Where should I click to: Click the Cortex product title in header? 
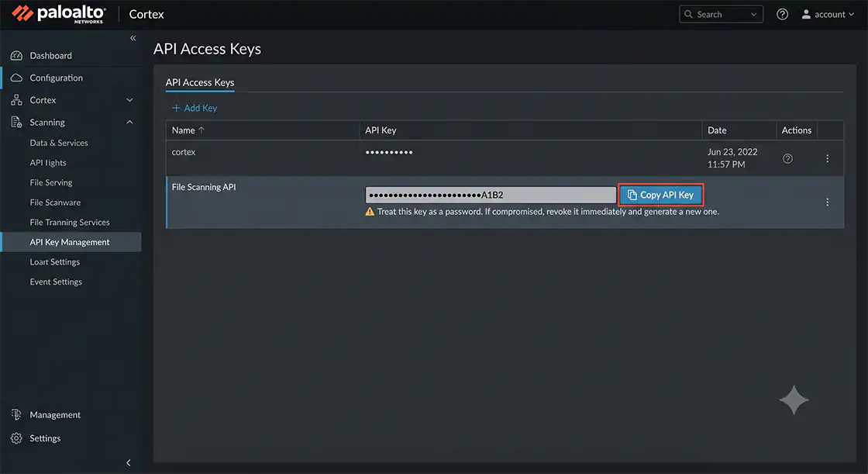(146, 15)
